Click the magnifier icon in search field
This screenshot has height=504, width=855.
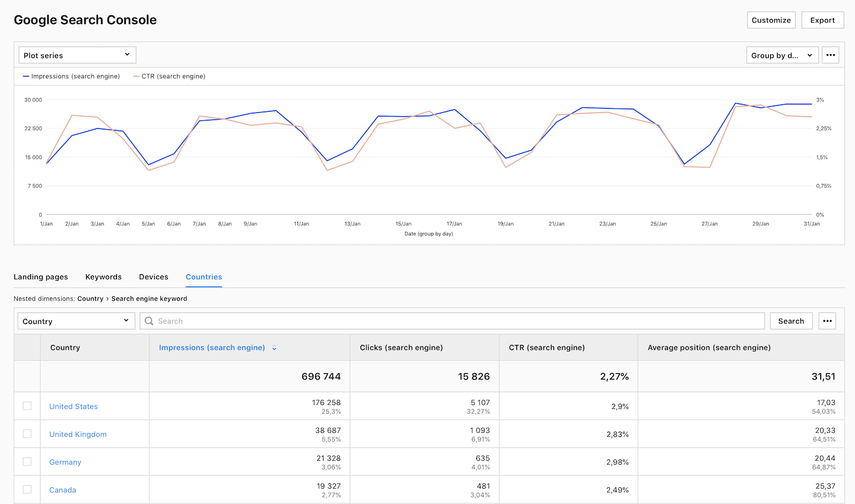149,321
